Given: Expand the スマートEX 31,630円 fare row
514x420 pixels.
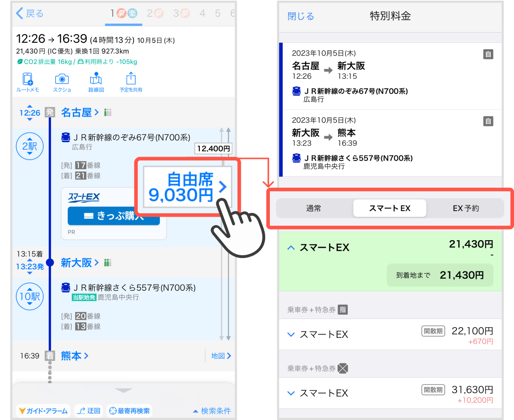Looking at the screenshot, I should (x=291, y=393).
